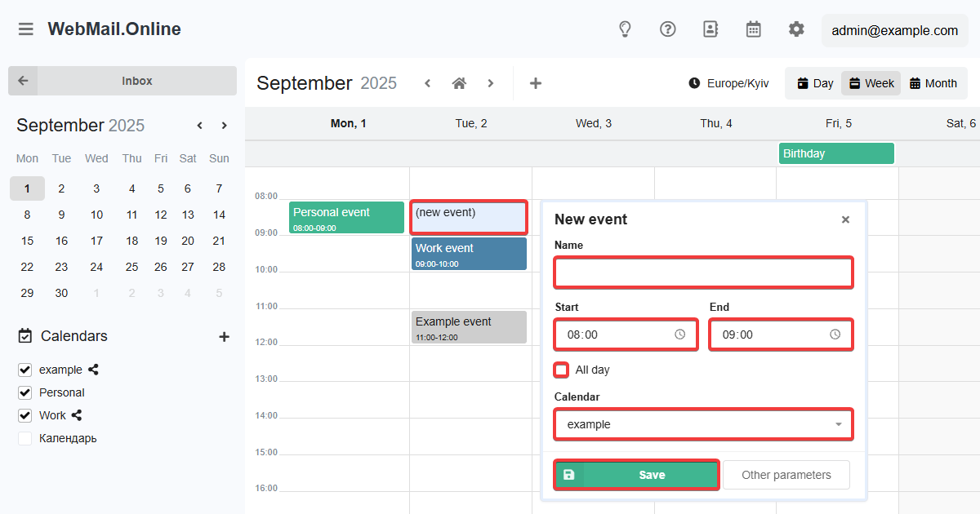Enable the All day checkbox

point(561,370)
